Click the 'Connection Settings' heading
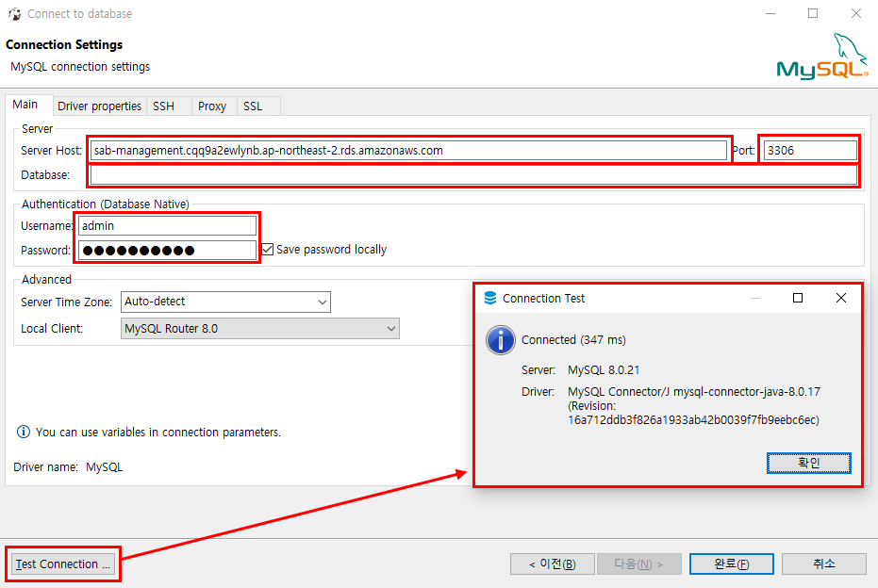The height and width of the screenshot is (588, 878). tap(64, 44)
